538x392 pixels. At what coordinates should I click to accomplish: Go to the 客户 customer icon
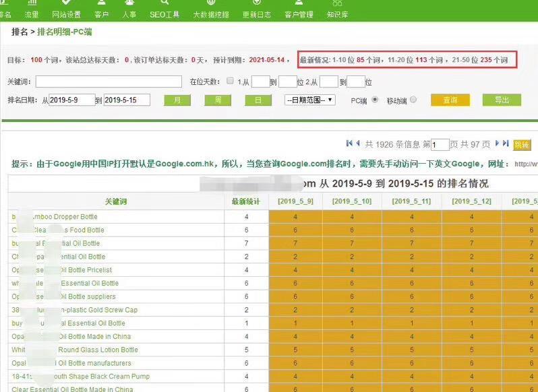102,3
